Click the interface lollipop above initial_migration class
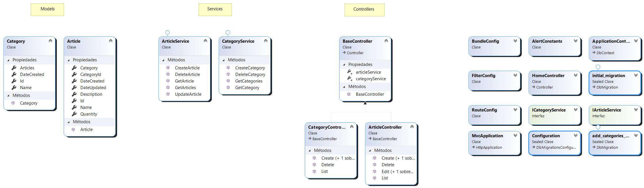644x188 pixels. 598,67
